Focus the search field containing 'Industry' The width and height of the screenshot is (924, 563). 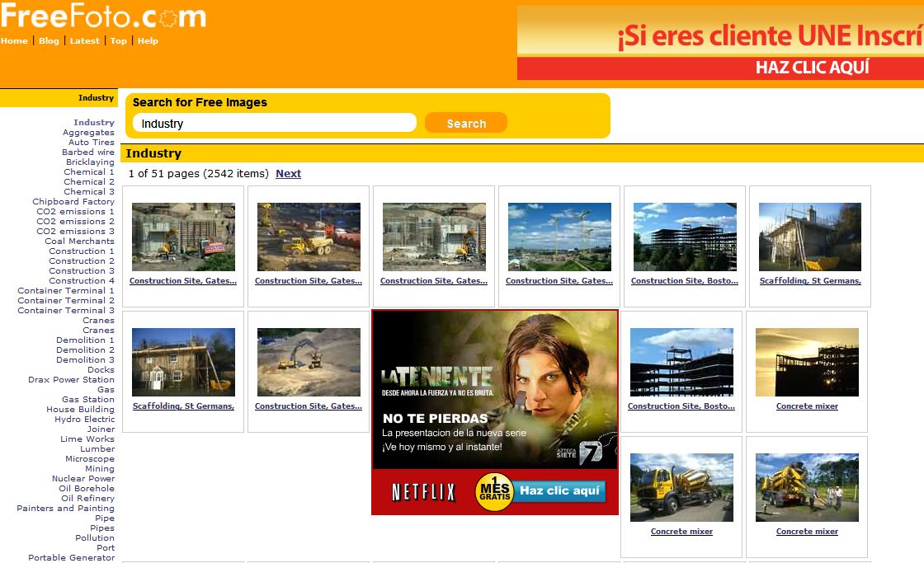275,123
